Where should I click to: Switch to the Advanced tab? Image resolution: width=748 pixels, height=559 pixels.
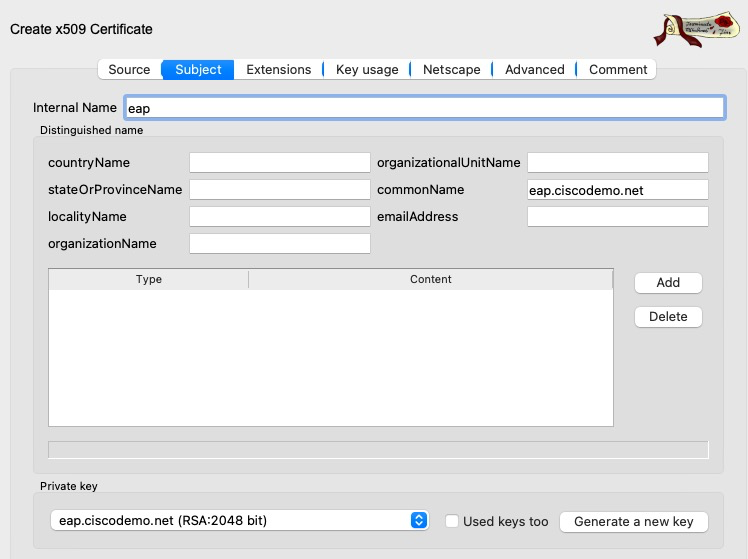click(x=534, y=70)
